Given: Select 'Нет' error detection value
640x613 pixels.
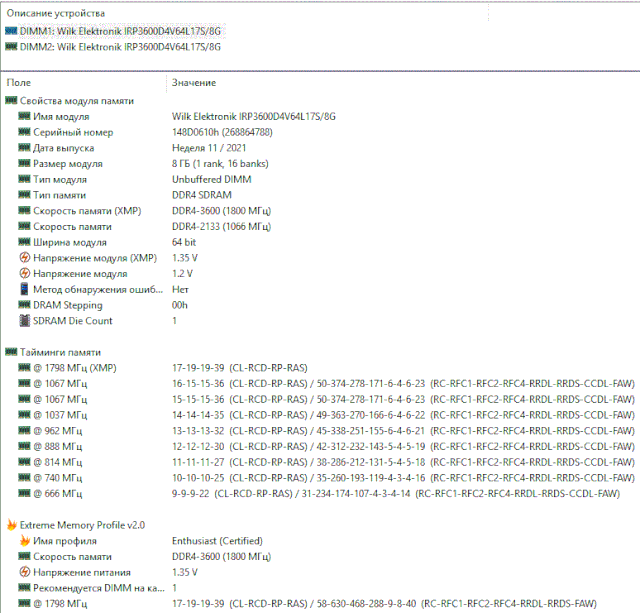Looking at the screenshot, I should (180, 289).
